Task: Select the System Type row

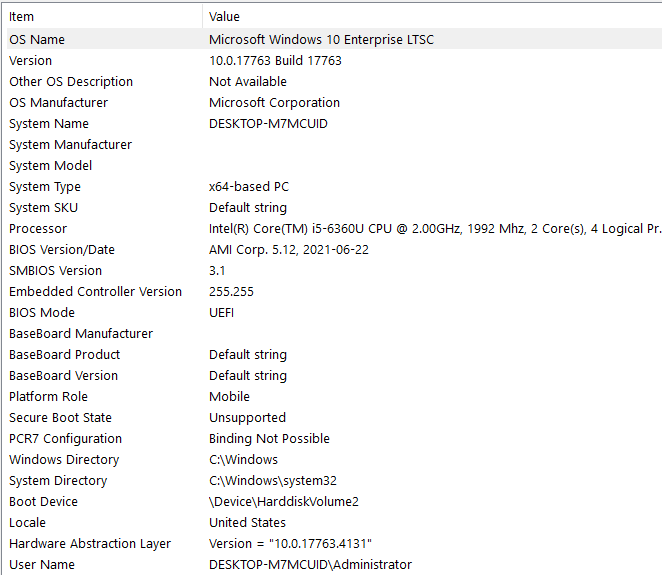Action: pyautogui.click(x=45, y=187)
